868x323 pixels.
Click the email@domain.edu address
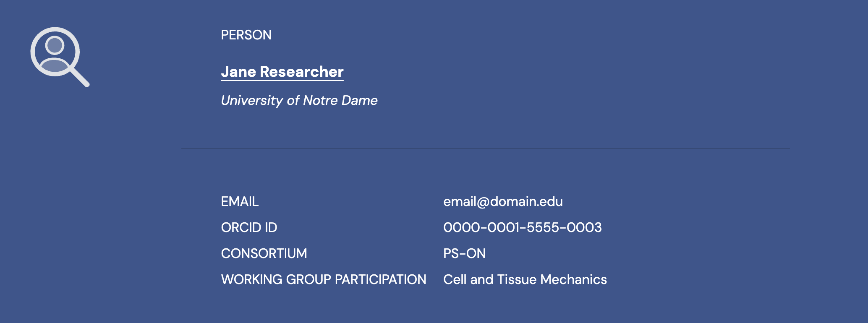502,202
